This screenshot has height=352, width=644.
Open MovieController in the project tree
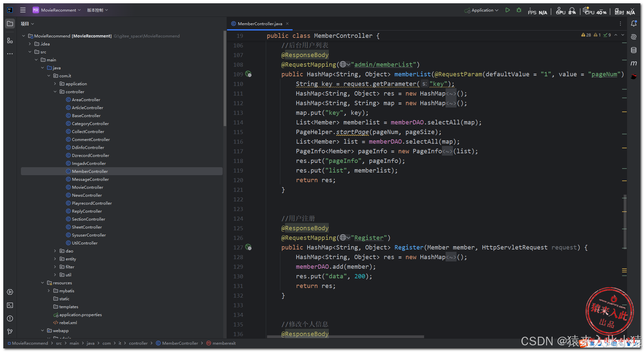point(88,187)
